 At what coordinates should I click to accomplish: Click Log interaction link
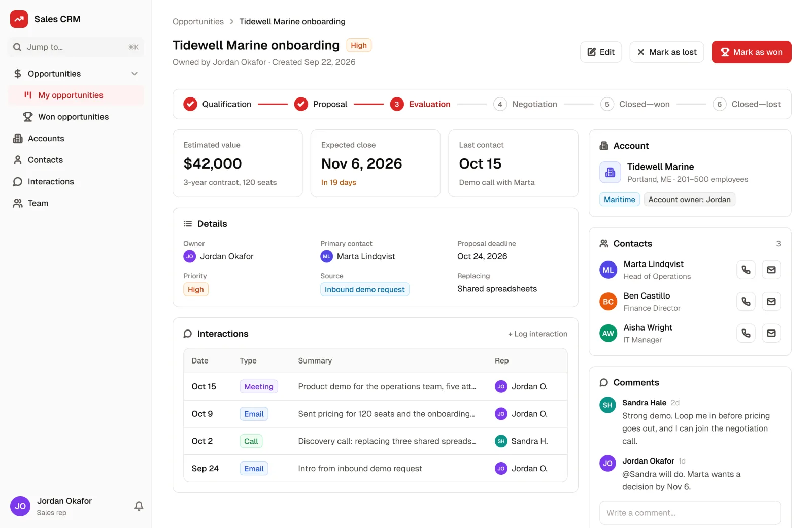537,334
